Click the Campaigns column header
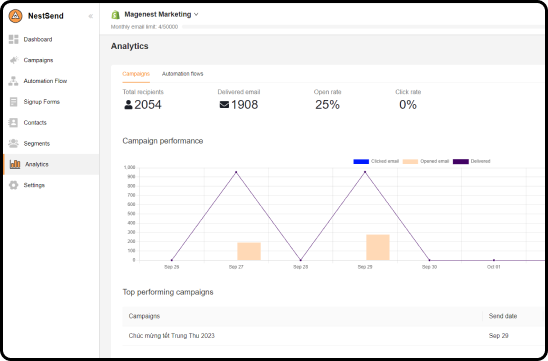 click(x=144, y=316)
